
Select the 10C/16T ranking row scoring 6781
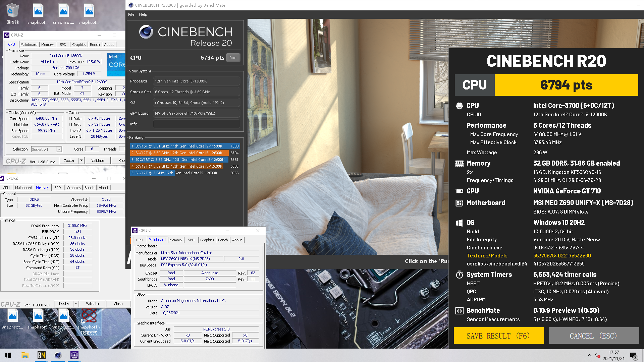[x=185, y=160]
